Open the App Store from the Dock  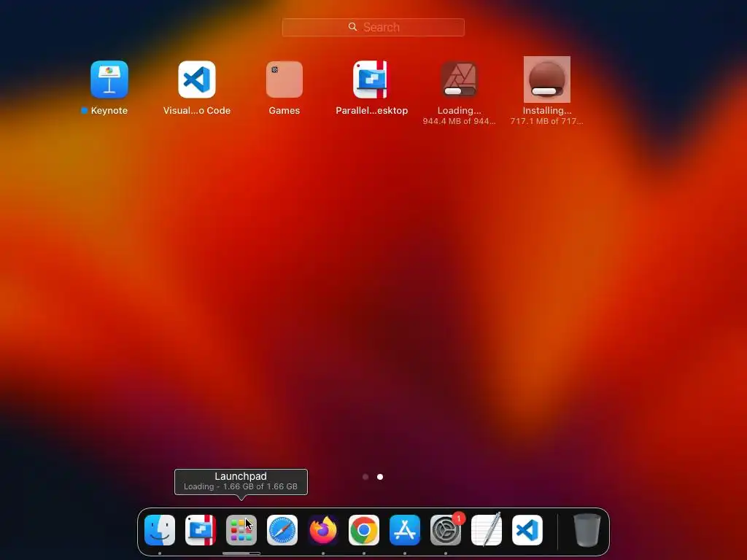coord(405,530)
